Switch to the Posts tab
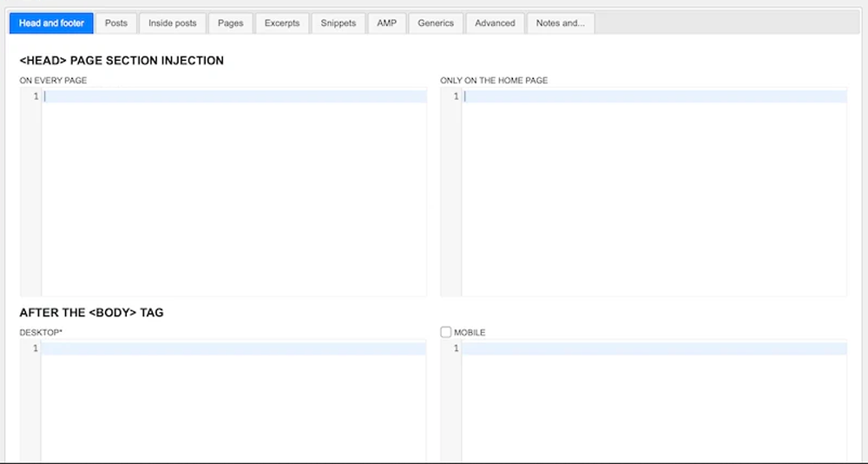 116,23
